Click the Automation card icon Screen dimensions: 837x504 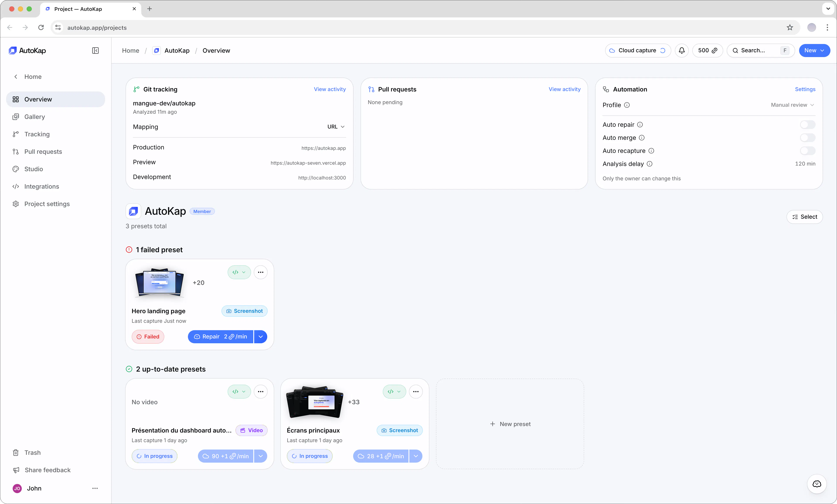pos(606,89)
